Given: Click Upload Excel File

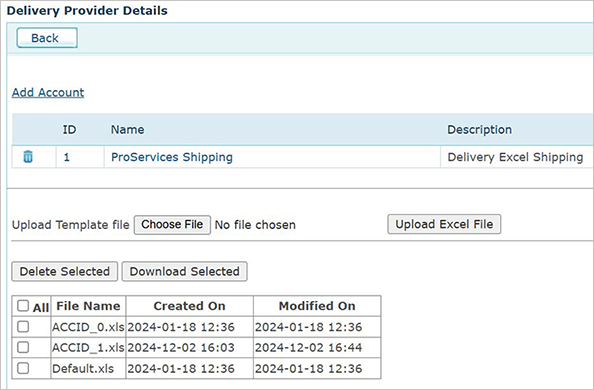Looking at the screenshot, I should (x=444, y=224).
